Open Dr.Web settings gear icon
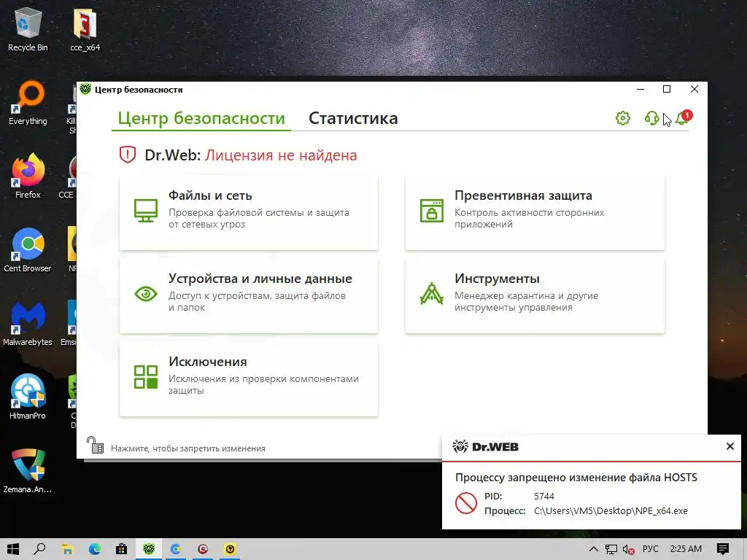This screenshot has width=747, height=560. pyautogui.click(x=623, y=118)
